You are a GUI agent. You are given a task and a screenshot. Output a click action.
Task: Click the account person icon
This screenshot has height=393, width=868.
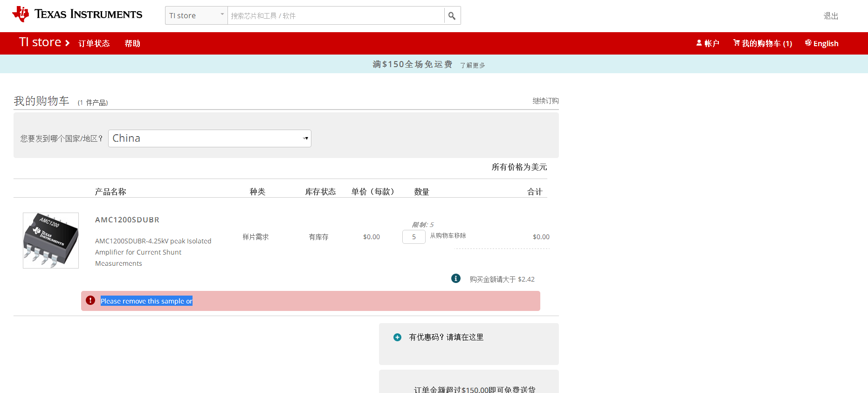(699, 43)
